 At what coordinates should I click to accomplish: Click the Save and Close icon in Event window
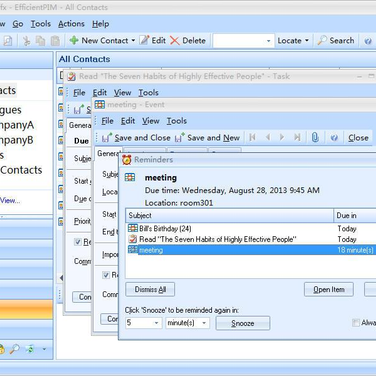(106, 138)
